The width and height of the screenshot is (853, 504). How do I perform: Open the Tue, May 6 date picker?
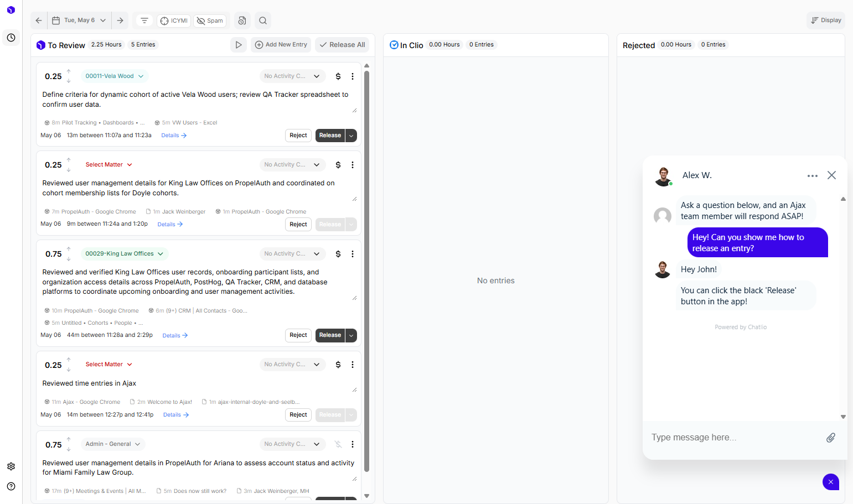point(79,20)
